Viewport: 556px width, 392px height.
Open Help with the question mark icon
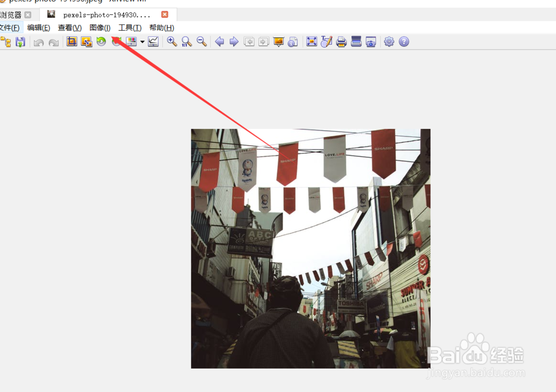[x=404, y=42]
